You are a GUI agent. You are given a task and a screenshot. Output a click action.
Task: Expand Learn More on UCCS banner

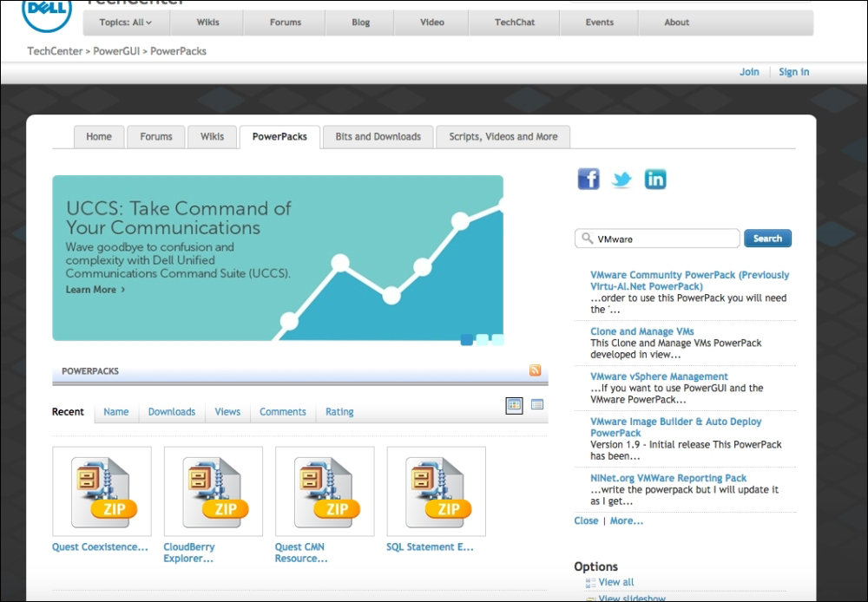pyautogui.click(x=95, y=290)
